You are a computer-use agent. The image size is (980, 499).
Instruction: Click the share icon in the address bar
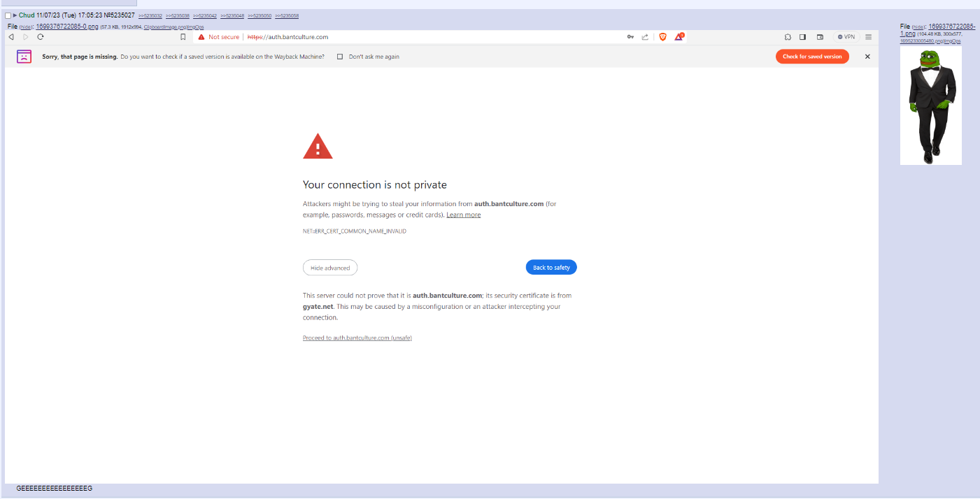645,37
